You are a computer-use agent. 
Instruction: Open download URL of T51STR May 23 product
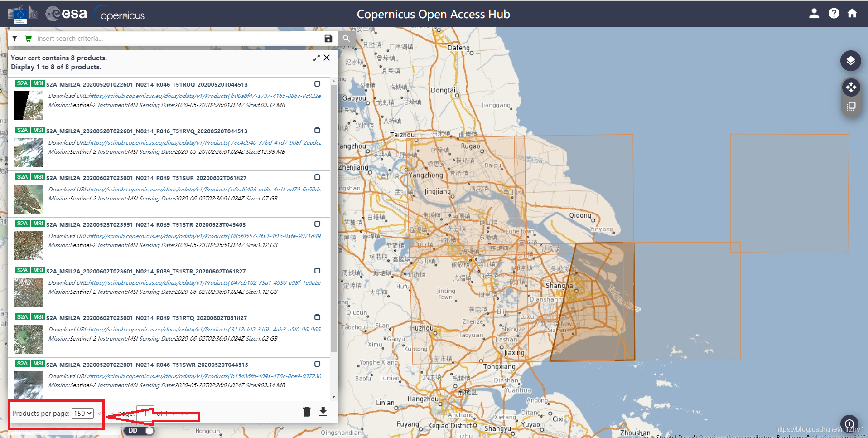pos(205,236)
